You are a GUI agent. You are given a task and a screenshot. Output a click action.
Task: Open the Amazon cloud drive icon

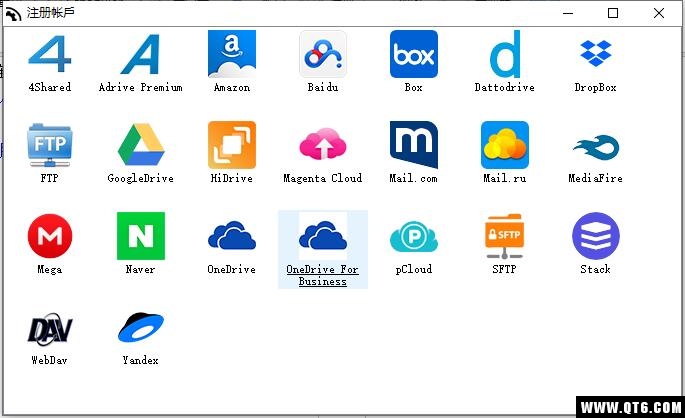point(232,54)
